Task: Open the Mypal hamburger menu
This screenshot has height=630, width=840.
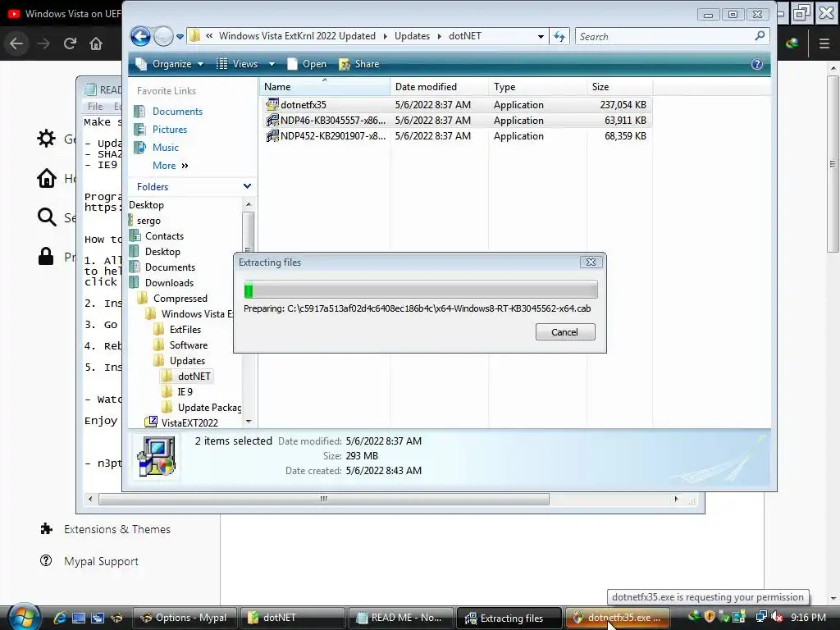Action: pos(824,43)
